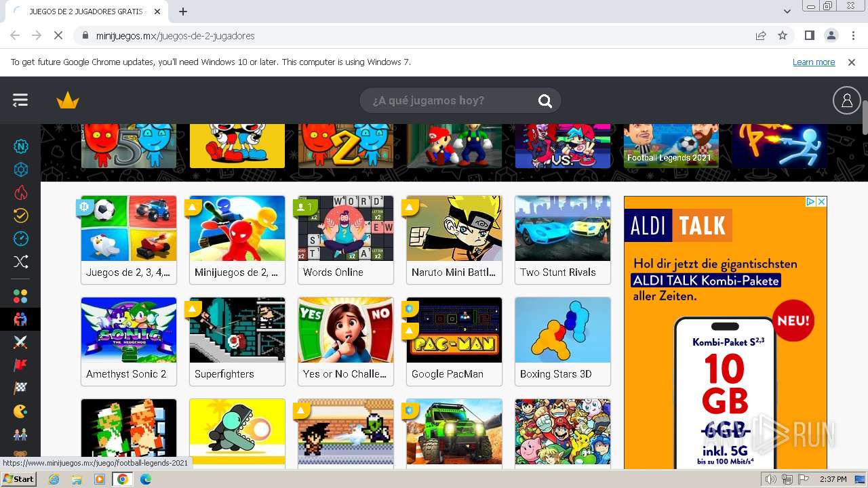Open Chrome profile icon in toolbar

[x=831, y=35]
